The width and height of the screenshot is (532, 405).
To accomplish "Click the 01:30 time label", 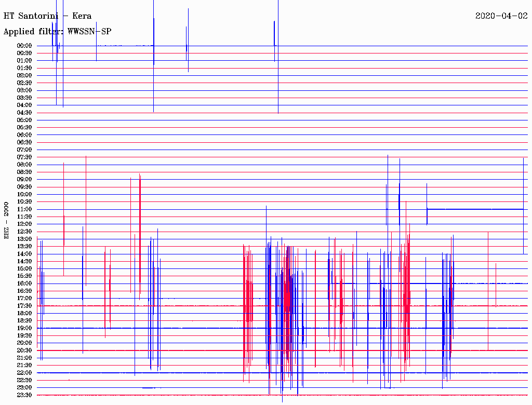I will [24, 68].
